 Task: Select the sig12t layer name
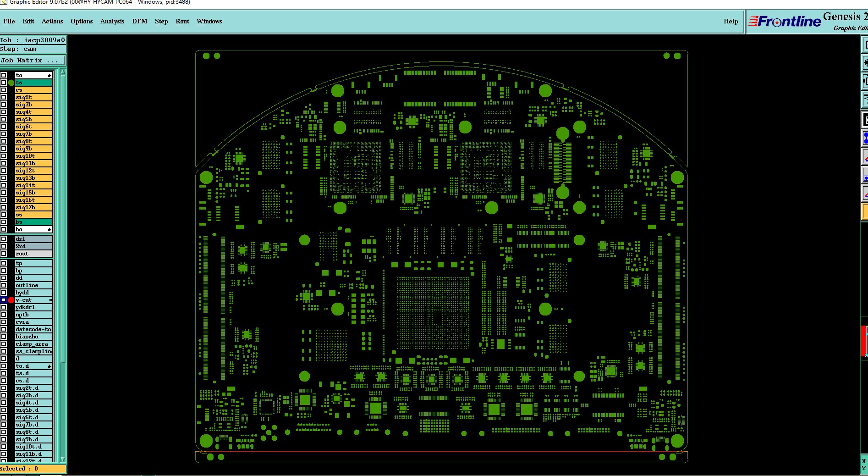pos(33,171)
